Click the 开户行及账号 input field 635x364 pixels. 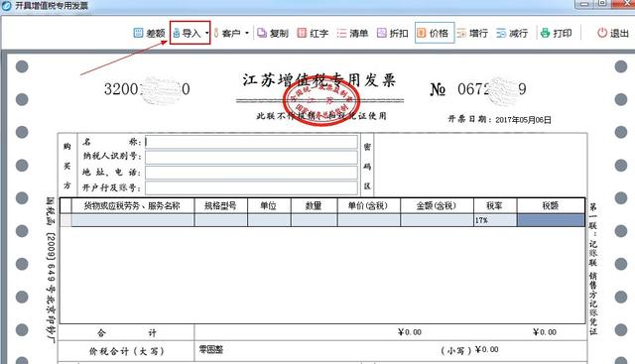[251, 187]
